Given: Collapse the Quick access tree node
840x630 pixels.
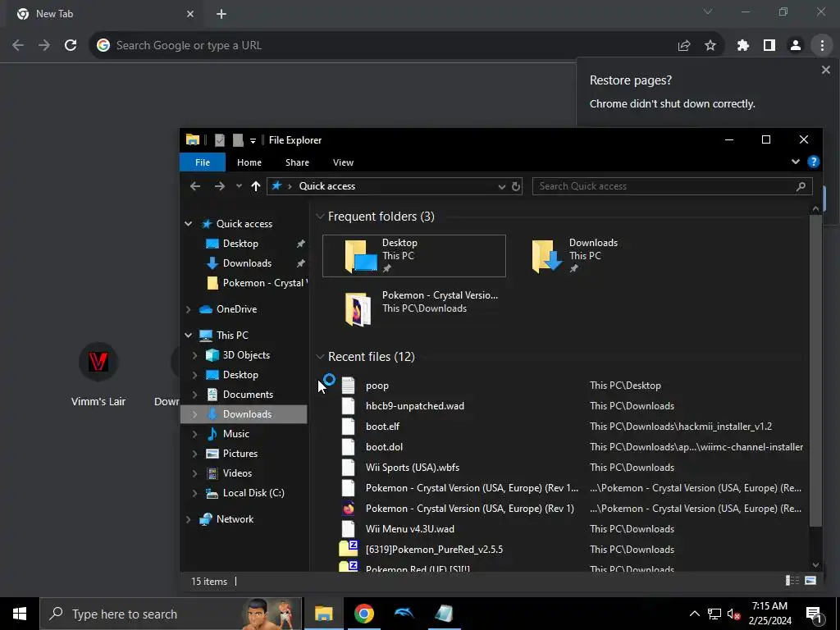Looking at the screenshot, I should 189,224.
